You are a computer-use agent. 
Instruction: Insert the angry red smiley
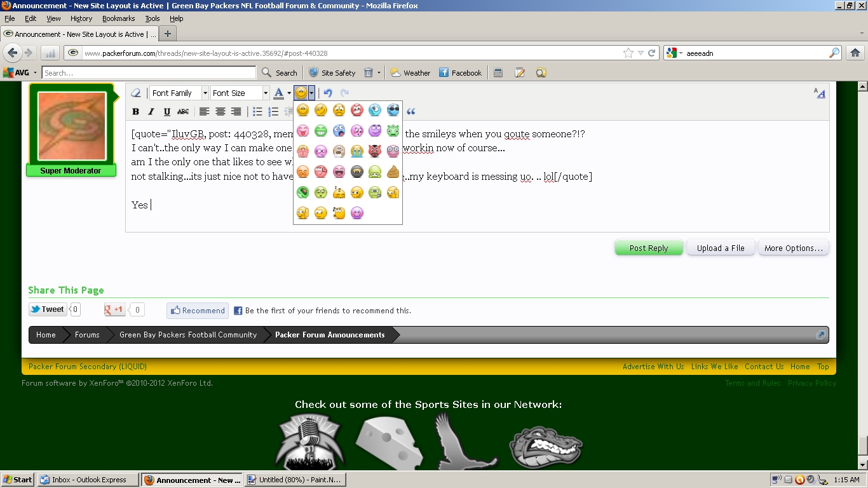pyautogui.click(x=357, y=111)
